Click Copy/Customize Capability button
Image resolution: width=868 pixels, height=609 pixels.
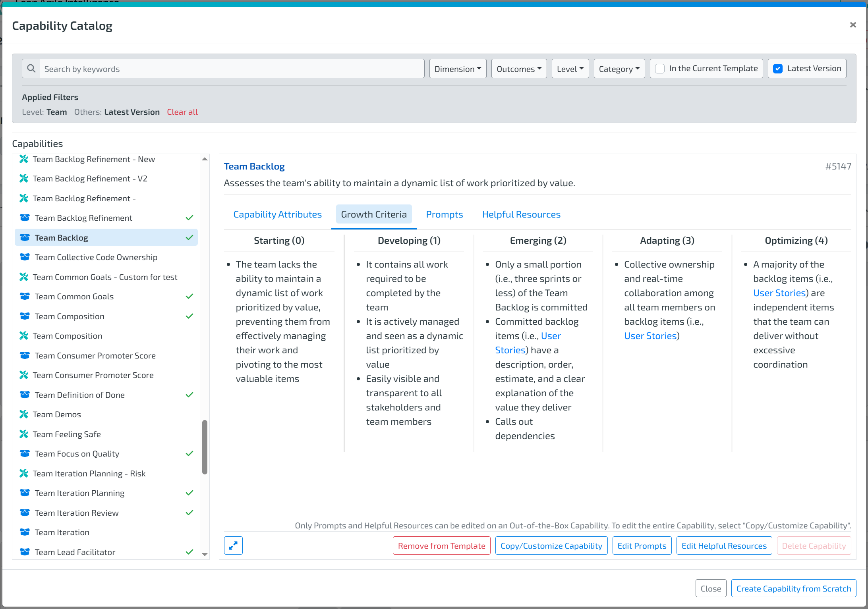tap(551, 545)
